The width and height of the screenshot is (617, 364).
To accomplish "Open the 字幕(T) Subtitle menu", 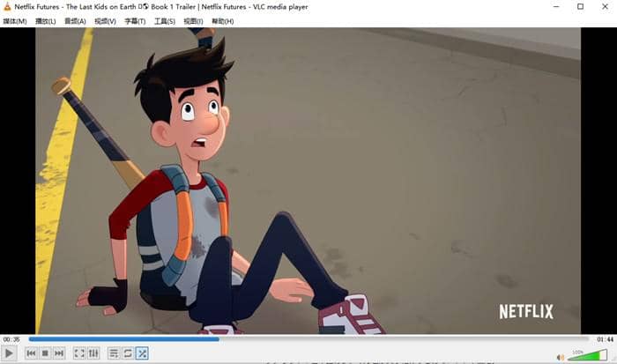I will pos(135,21).
